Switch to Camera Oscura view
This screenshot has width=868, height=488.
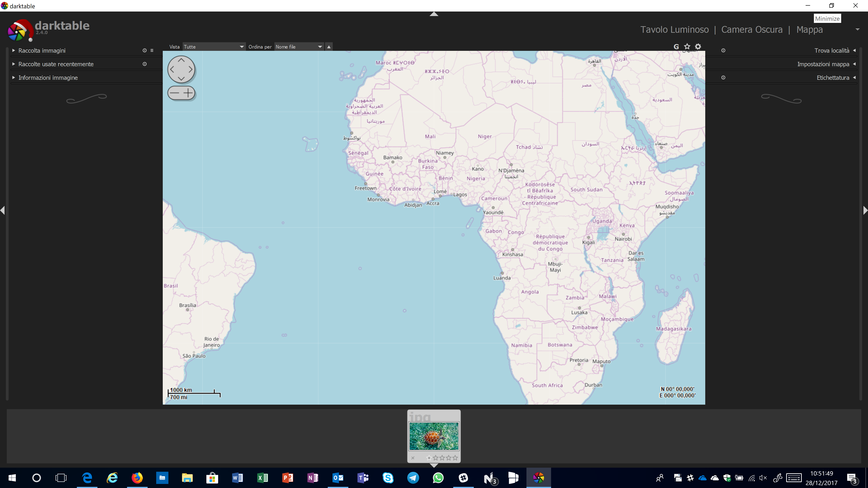[751, 30]
